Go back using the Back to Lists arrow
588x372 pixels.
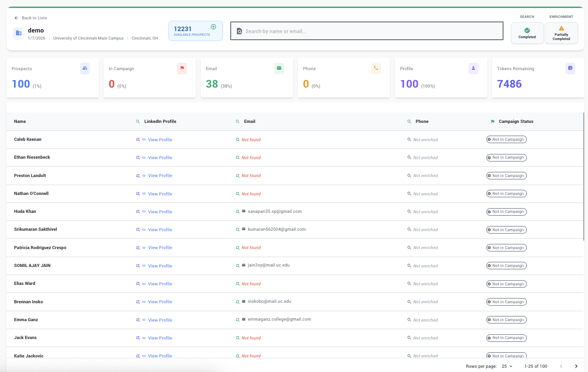pos(16,18)
